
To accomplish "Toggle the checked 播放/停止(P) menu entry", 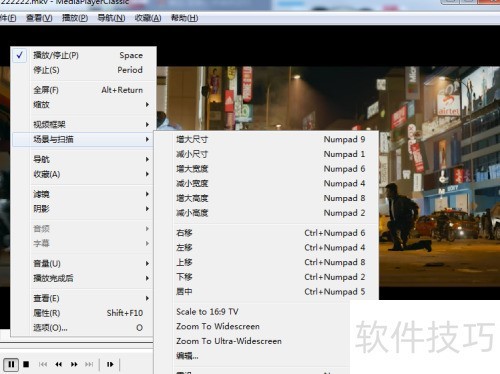I will point(83,55).
